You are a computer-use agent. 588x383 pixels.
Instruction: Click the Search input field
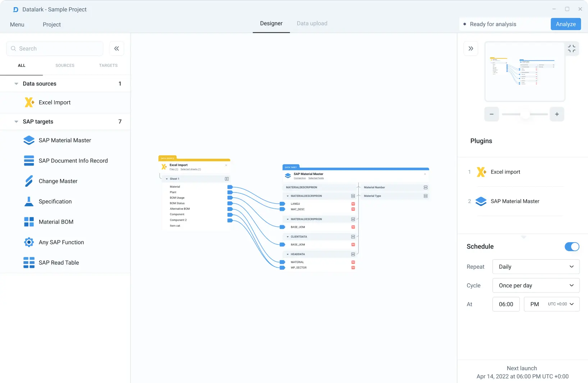click(x=55, y=49)
